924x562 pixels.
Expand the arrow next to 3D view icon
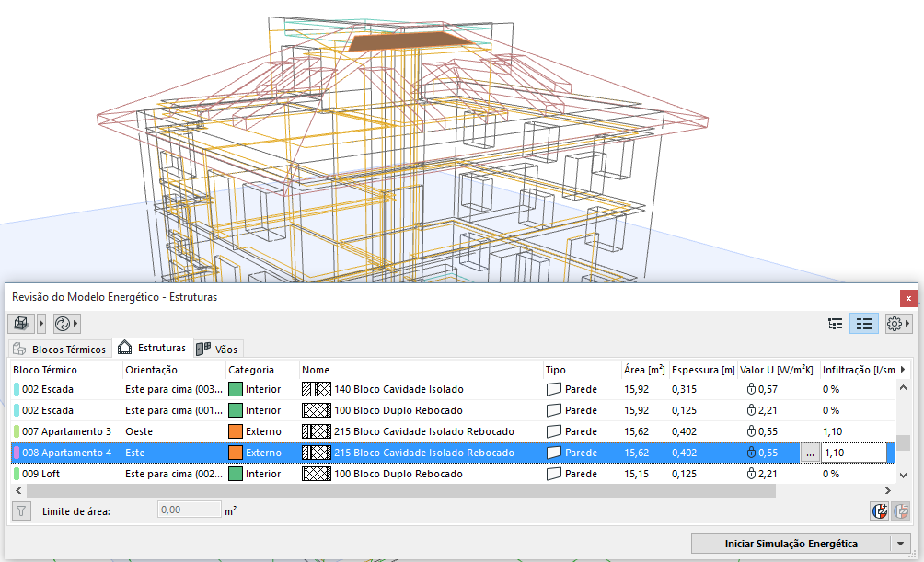point(41,324)
